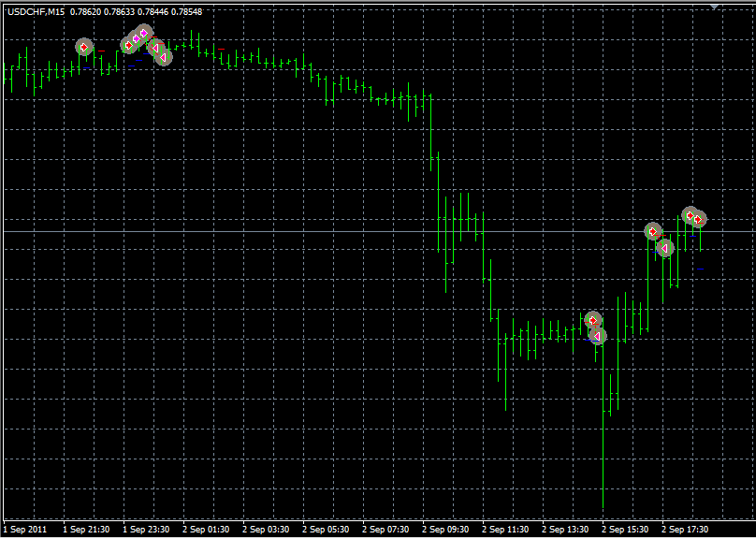Click the open price value 0.78620
The image size is (756, 539).
(x=86, y=11)
